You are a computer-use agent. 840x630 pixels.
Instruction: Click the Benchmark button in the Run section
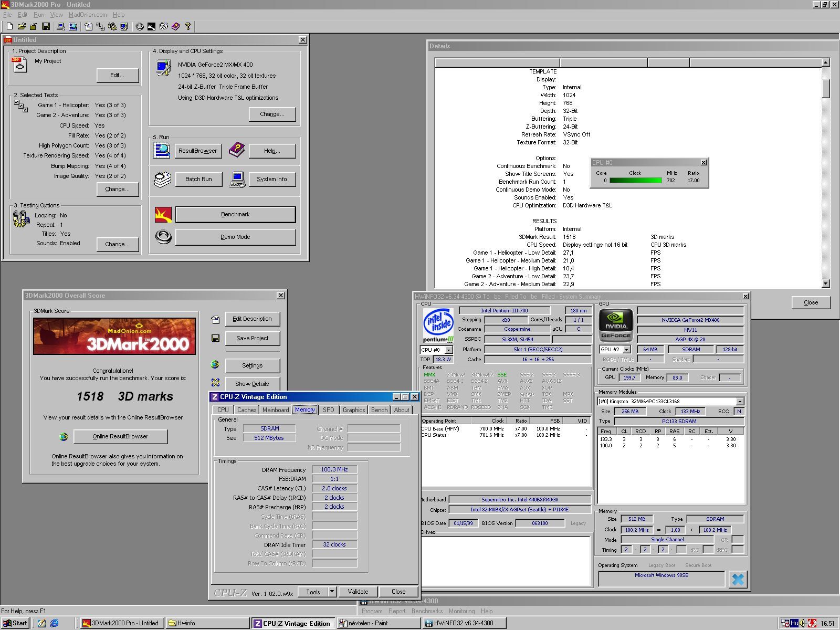click(235, 214)
